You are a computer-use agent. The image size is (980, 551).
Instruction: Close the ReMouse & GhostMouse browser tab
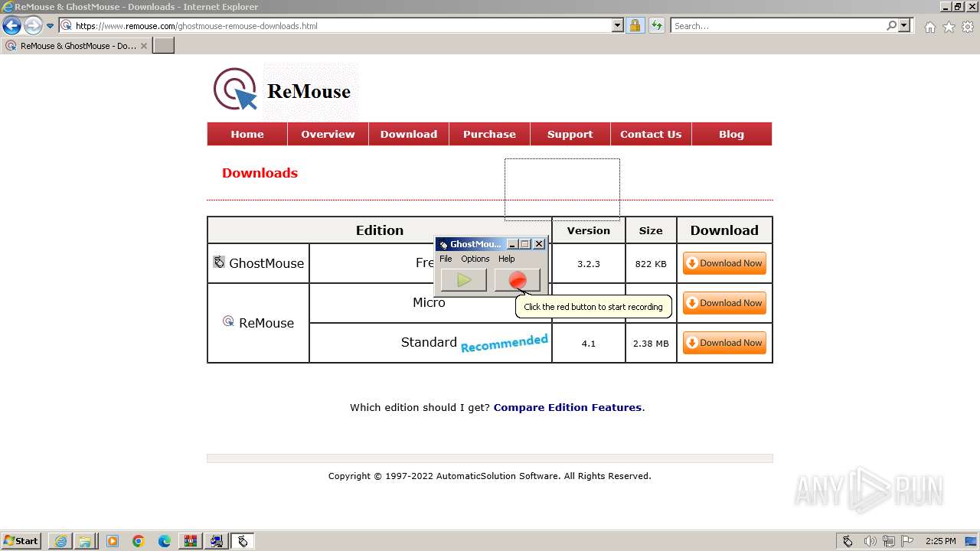144,46
